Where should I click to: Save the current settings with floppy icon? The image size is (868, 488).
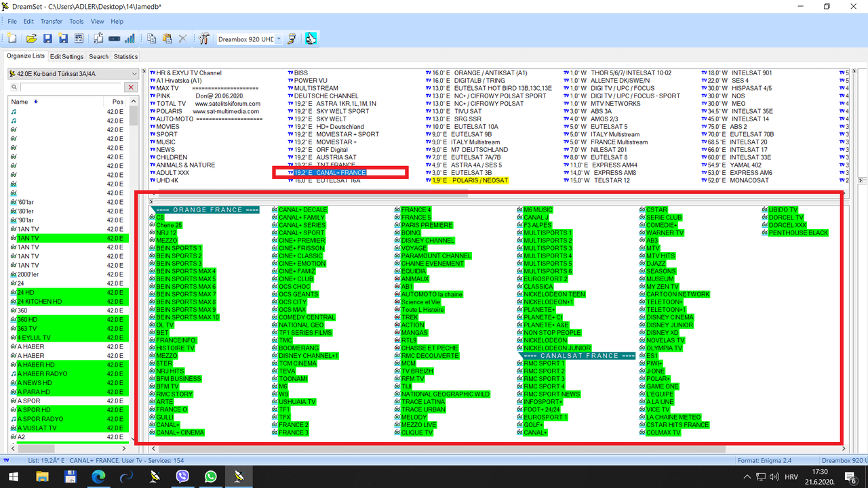tap(47, 39)
